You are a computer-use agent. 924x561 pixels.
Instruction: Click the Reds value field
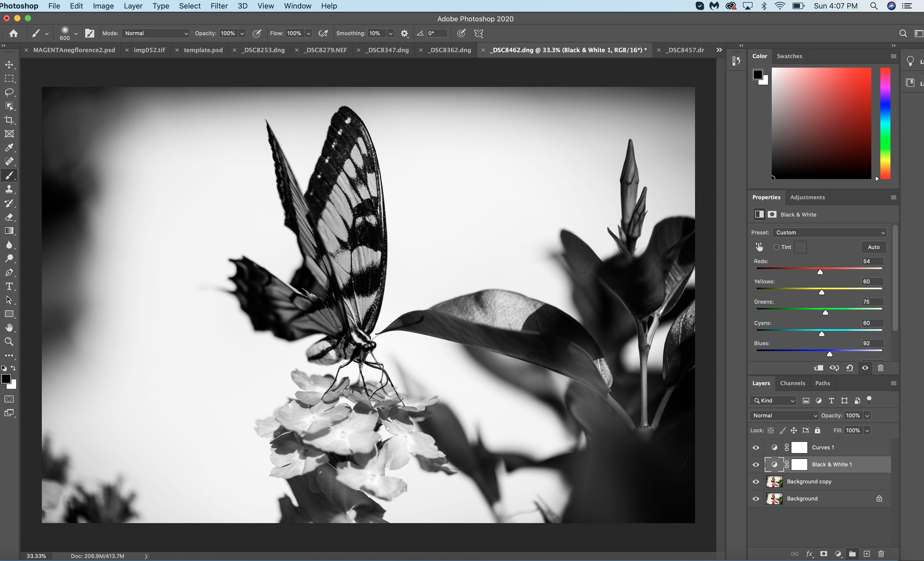(x=872, y=262)
